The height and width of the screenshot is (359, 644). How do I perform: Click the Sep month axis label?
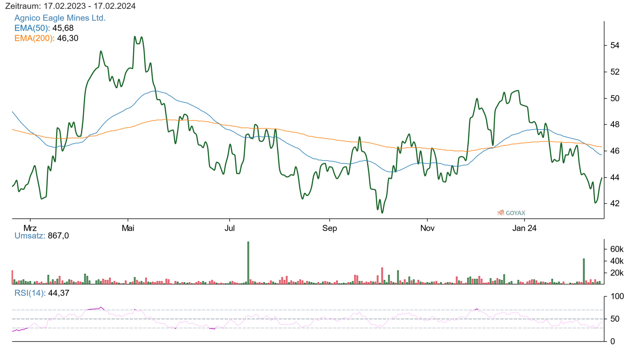(330, 228)
